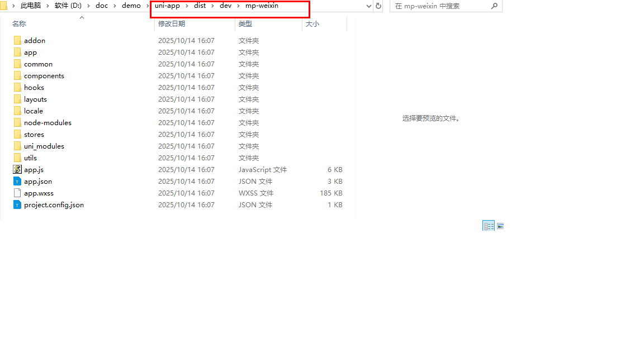This screenshot has height=362, width=644.
Task: Click the WXSS 文件 type cell
Action: [256, 193]
